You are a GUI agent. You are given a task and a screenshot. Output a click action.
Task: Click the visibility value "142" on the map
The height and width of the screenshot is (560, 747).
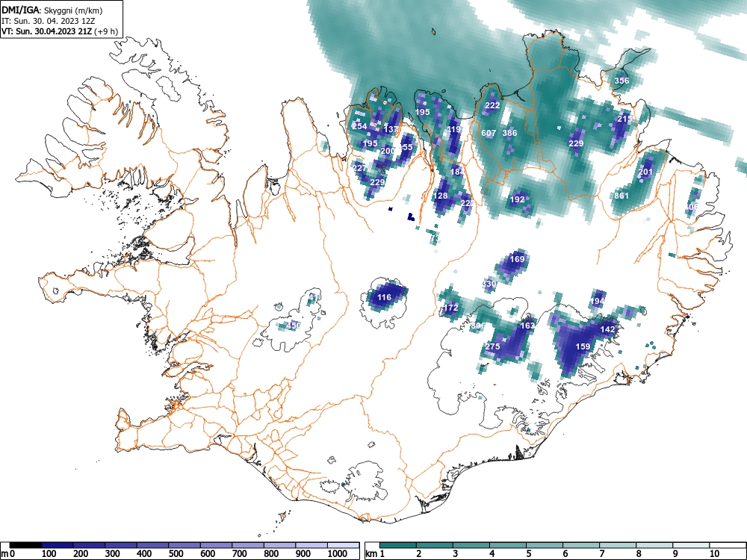607,329
